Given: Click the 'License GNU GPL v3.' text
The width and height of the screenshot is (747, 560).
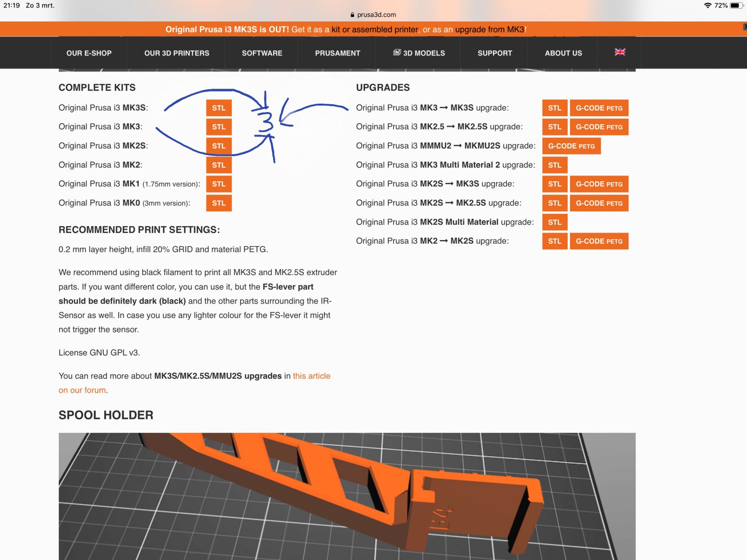Looking at the screenshot, I should 99,353.
